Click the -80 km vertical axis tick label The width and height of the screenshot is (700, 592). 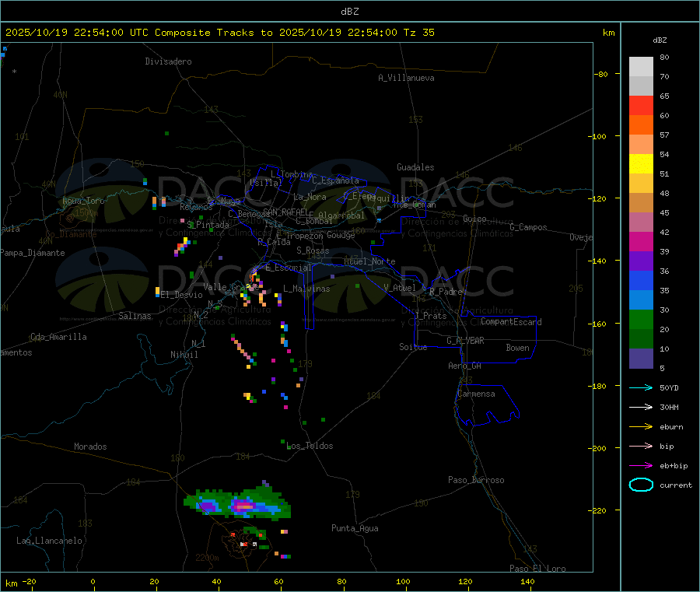point(601,74)
